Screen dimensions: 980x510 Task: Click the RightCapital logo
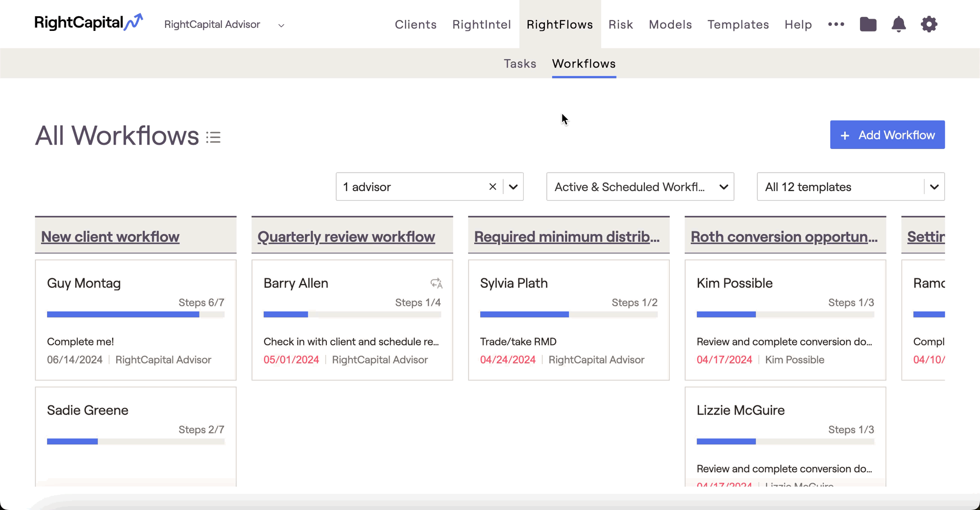(x=89, y=23)
